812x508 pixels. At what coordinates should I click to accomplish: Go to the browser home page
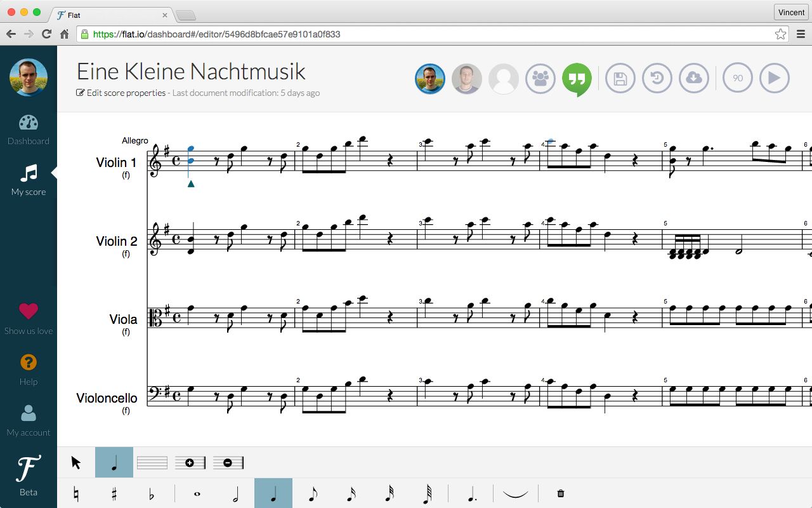click(64, 34)
